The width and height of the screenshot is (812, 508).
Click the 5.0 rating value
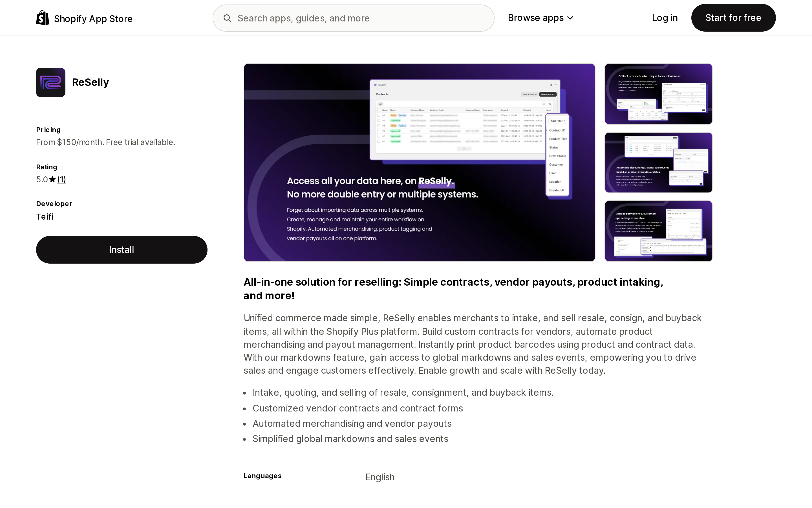click(x=42, y=179)
